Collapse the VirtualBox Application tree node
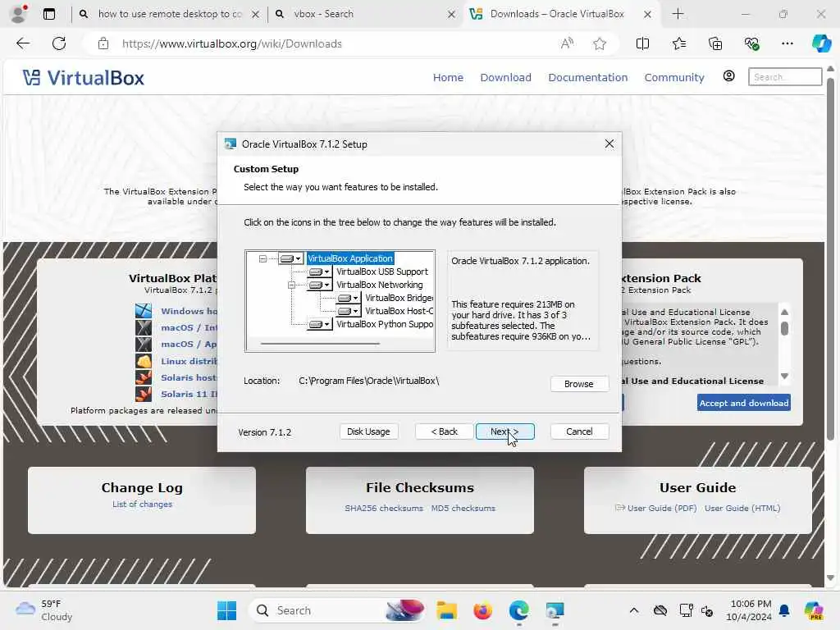 pyautogui.click(x=262, y=258)
